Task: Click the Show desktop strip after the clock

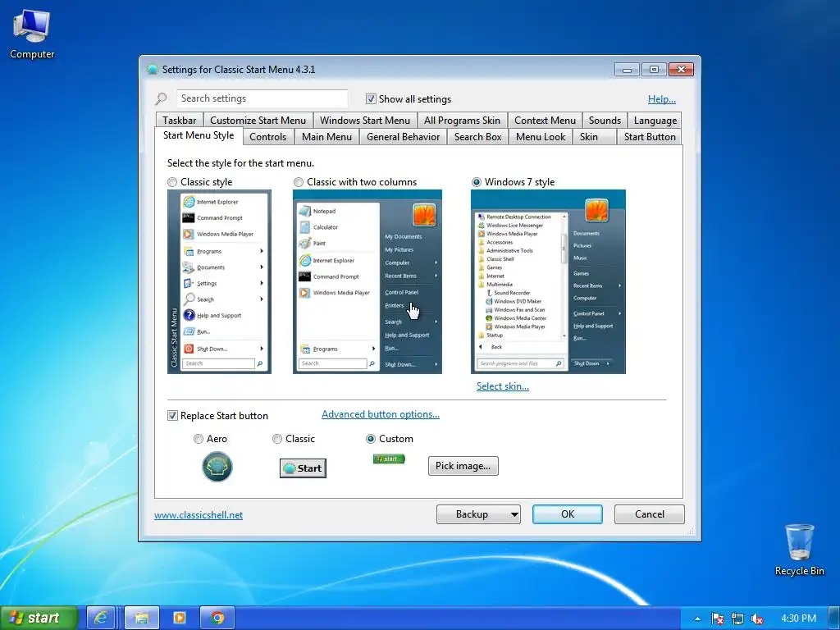Action: pyautogui.click(x=834, y=619)
